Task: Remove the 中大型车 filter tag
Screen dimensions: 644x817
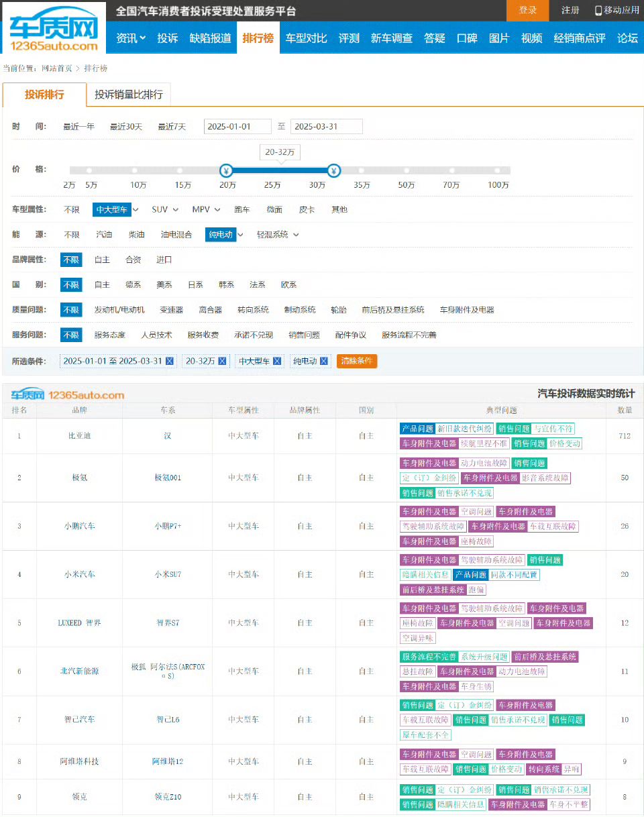Action: pos(277,361)
